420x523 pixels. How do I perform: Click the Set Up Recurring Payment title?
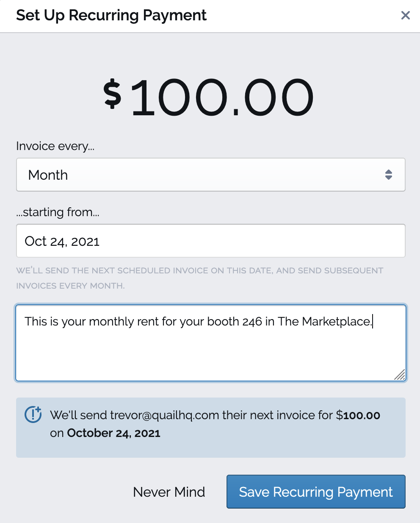point(111,15)
